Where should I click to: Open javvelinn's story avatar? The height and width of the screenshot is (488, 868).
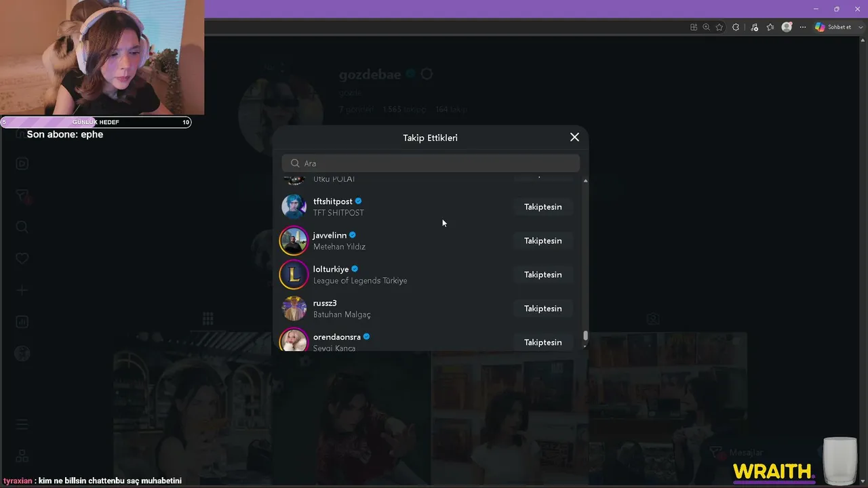[x=294, y=241]
